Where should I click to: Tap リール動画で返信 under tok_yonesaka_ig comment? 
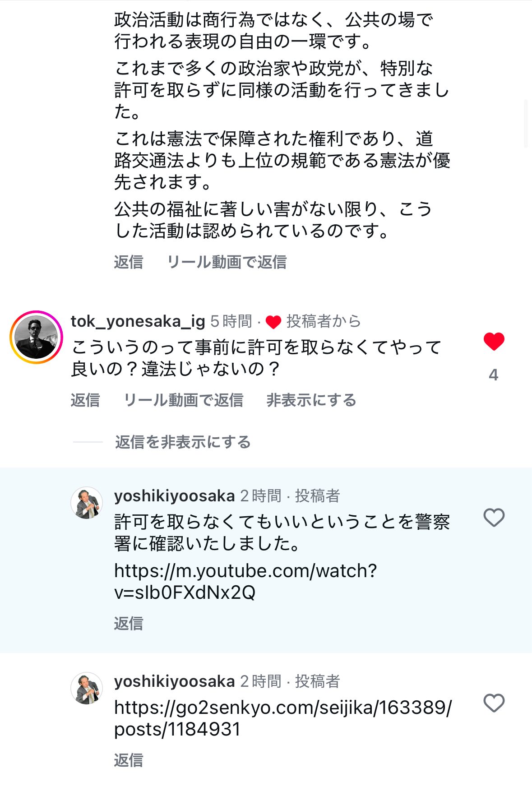(183, 400)
